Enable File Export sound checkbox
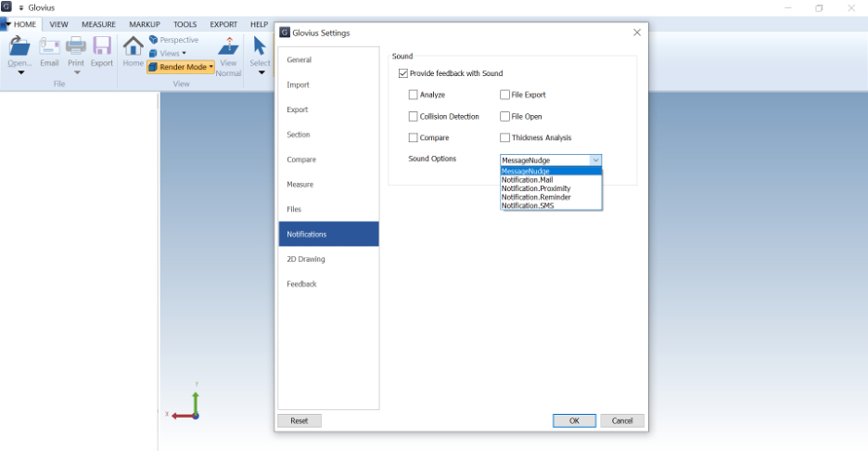This screenshot has height=451, width=868. [504, 95]
